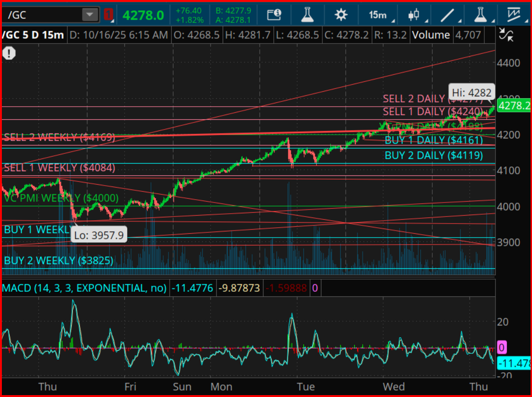Select the /GC 5 D 15m label

click(33, 34)
